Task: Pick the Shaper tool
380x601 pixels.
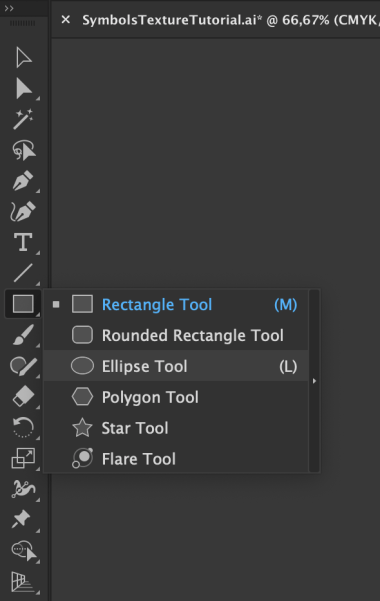Action: (23, 366)
